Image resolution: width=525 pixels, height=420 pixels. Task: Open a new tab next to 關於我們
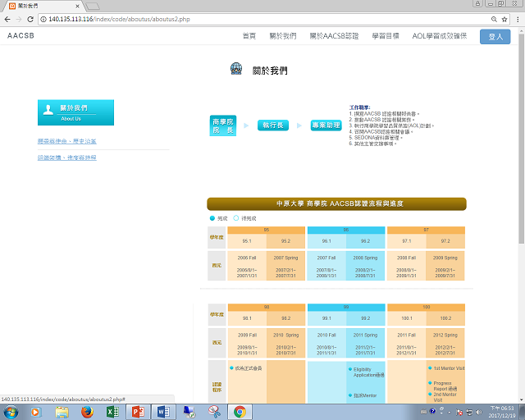93,6
